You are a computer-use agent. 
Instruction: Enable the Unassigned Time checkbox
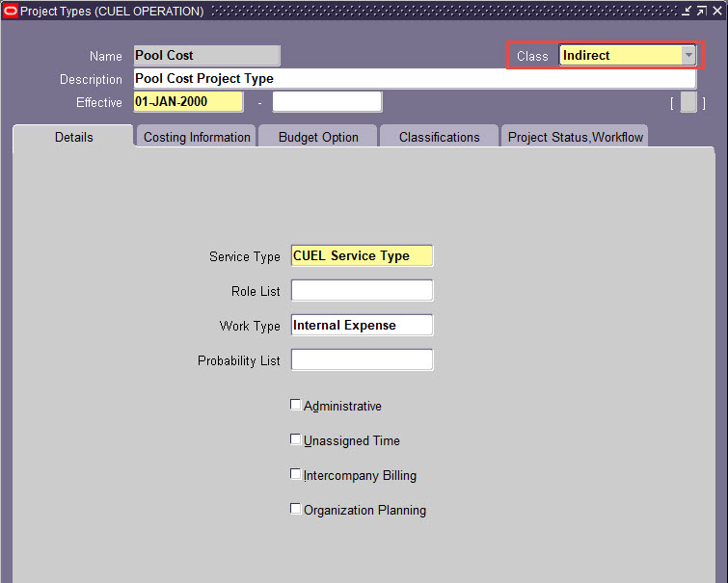295,439
